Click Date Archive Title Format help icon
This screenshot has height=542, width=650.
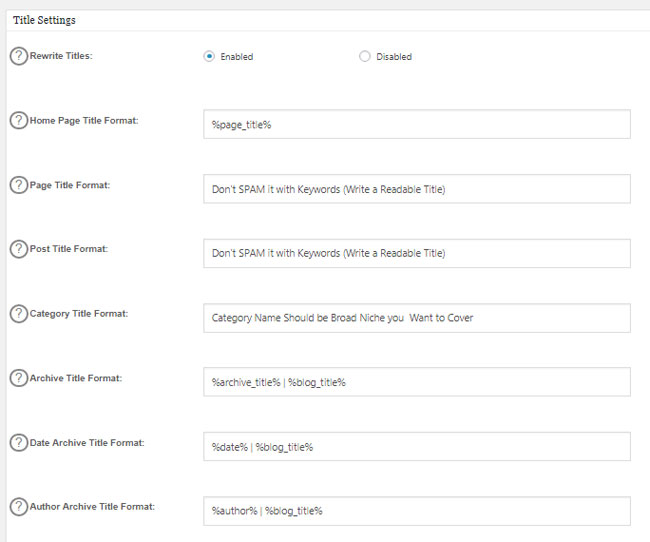click(x=19, y=442)
